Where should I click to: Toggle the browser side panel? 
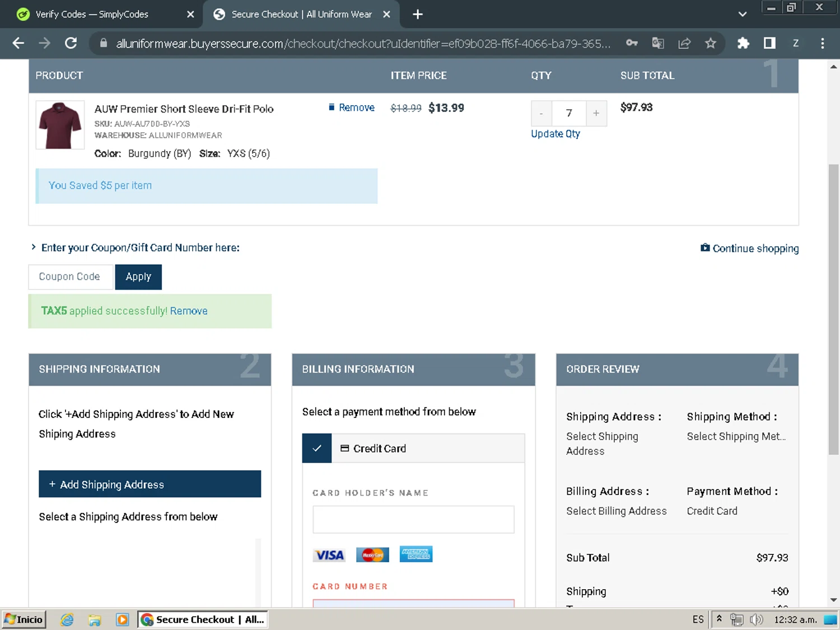pyautogui.click(x=769, y=43)
